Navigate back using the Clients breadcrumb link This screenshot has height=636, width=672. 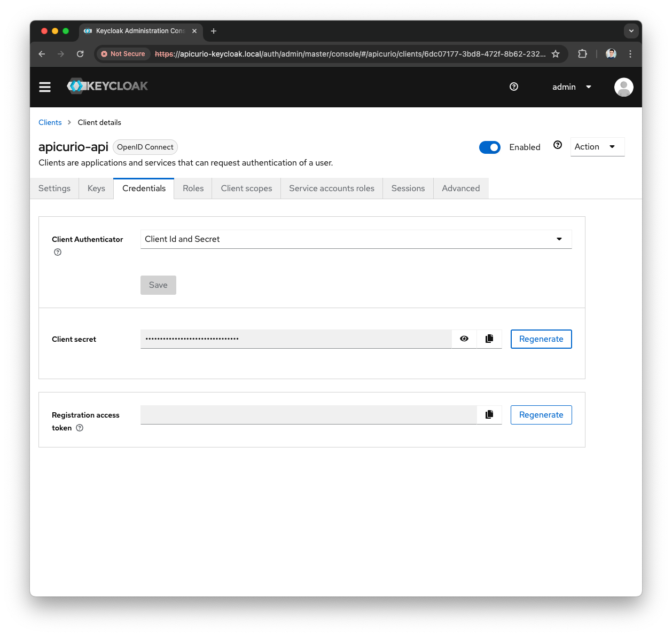coord(50,122)
